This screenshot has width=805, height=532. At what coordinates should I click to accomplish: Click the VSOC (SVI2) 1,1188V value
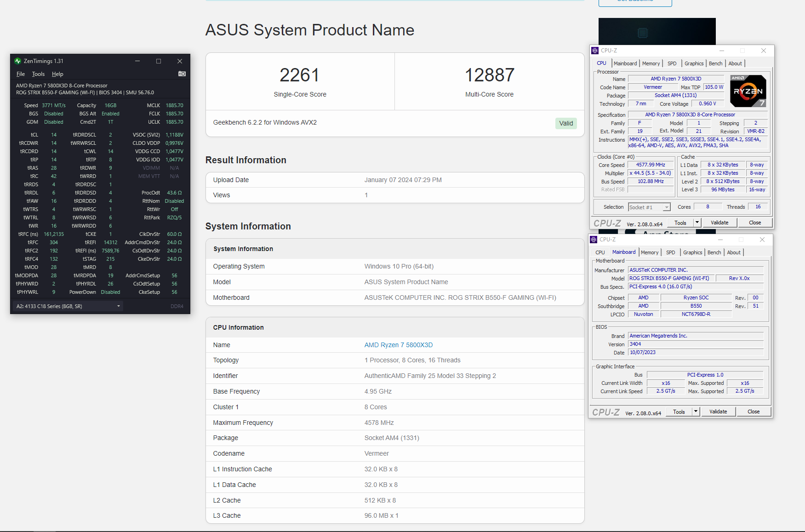(174, 135)
